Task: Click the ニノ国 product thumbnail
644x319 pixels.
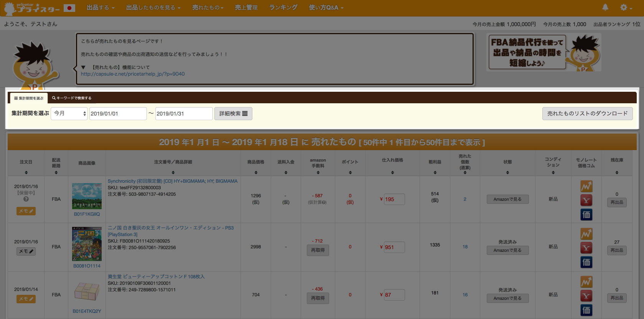Action: (x=87, y=244)
